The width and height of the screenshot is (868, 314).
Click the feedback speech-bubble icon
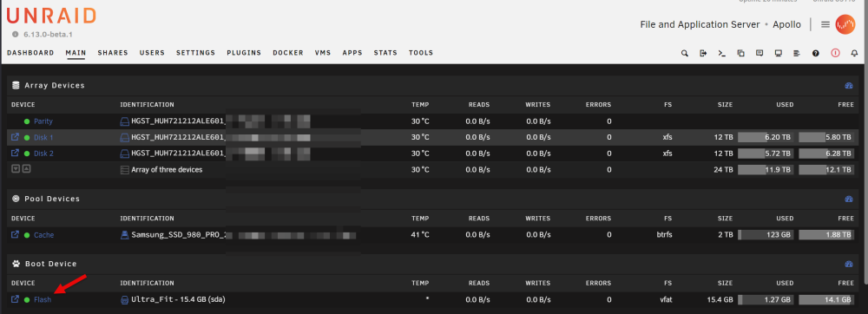click(759, 53)
